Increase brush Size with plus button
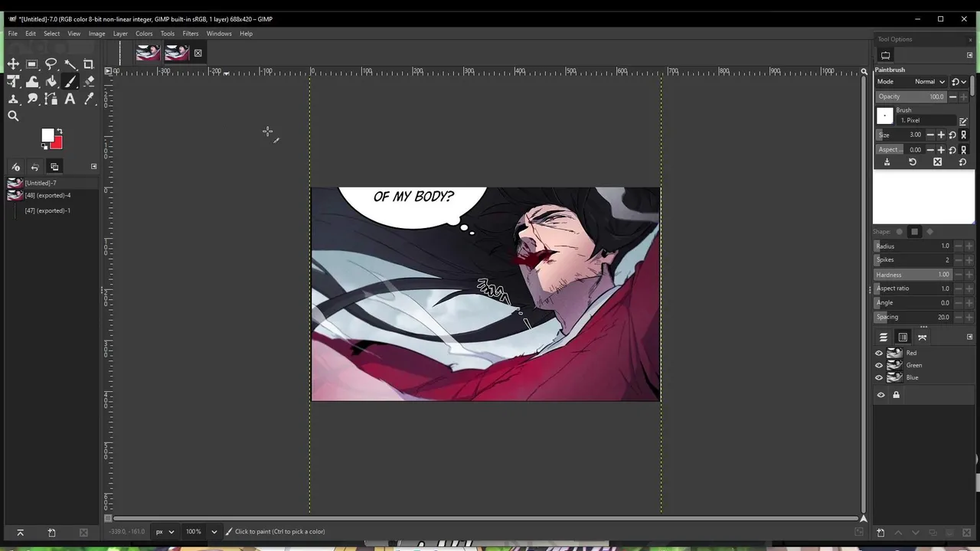 click(x=941, y=135)
